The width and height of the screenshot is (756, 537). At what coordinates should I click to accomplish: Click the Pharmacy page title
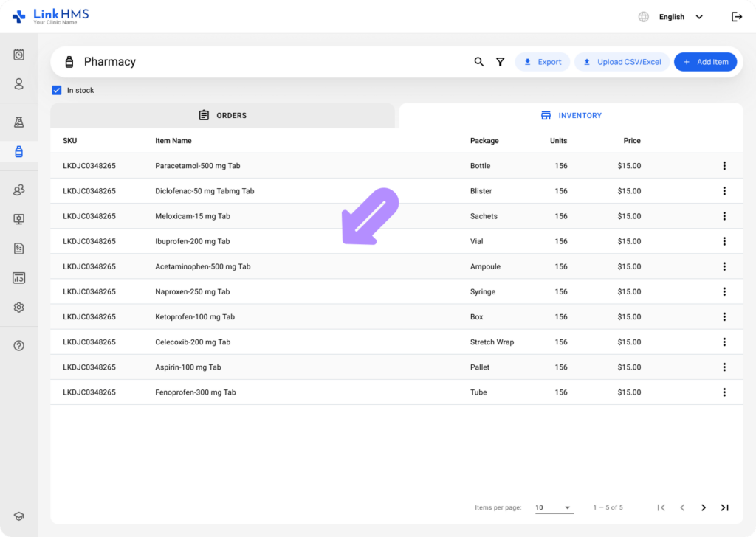tap(109, 62)
